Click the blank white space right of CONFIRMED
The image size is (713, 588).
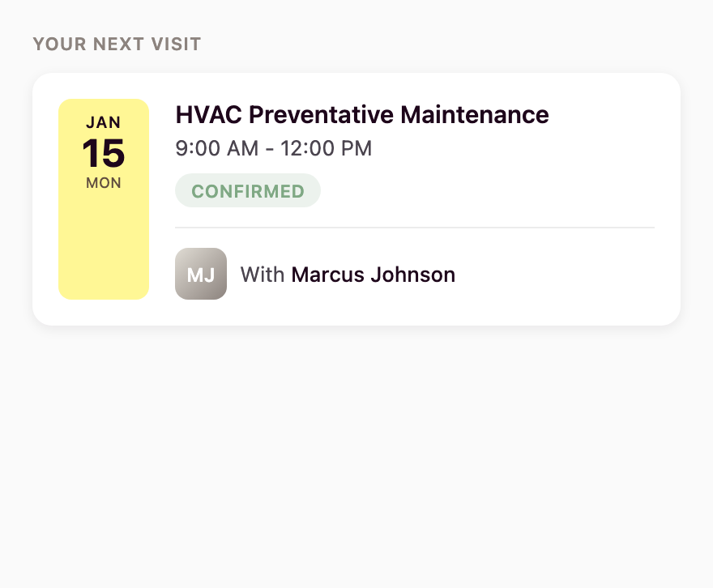(486, 191)
